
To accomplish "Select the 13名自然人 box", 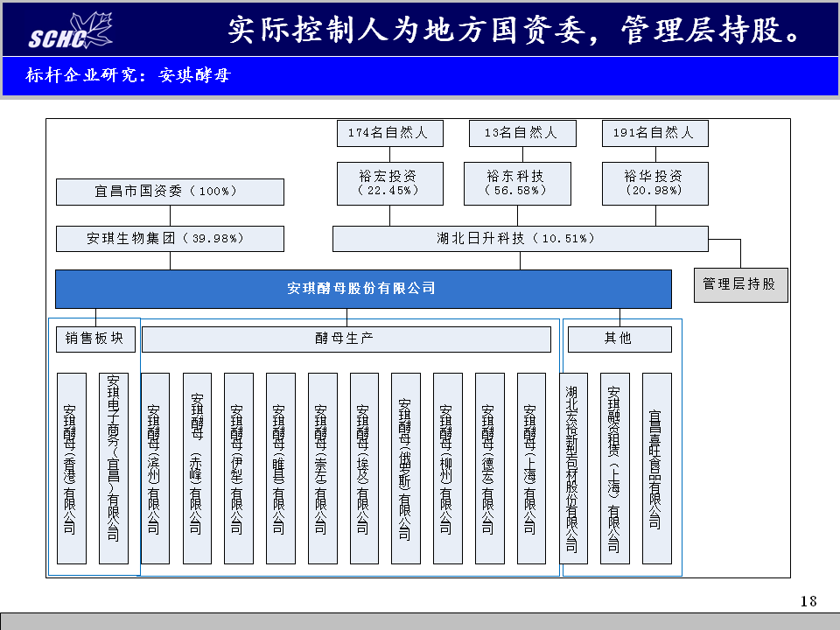I will (x=523, y=134).
